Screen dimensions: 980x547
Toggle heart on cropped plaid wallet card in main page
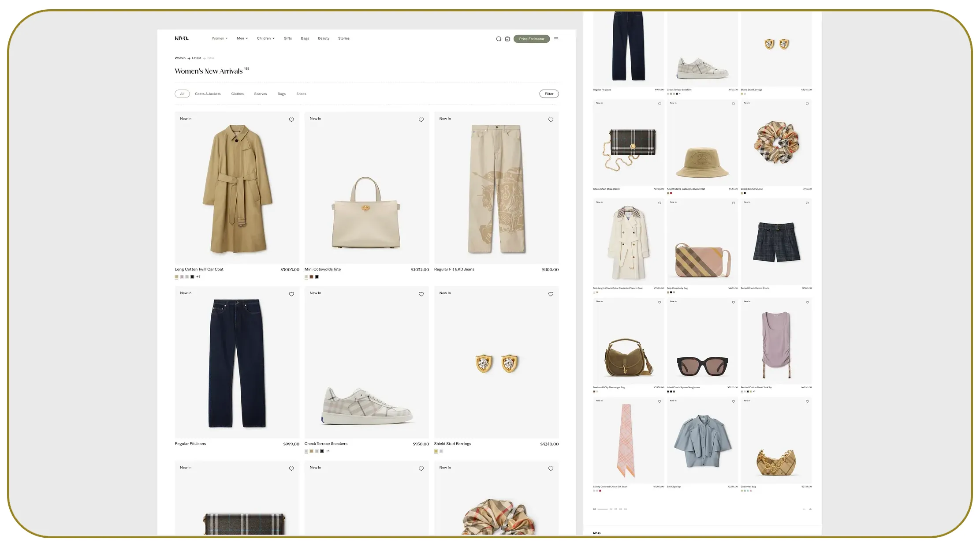click(x=291, y=468)
